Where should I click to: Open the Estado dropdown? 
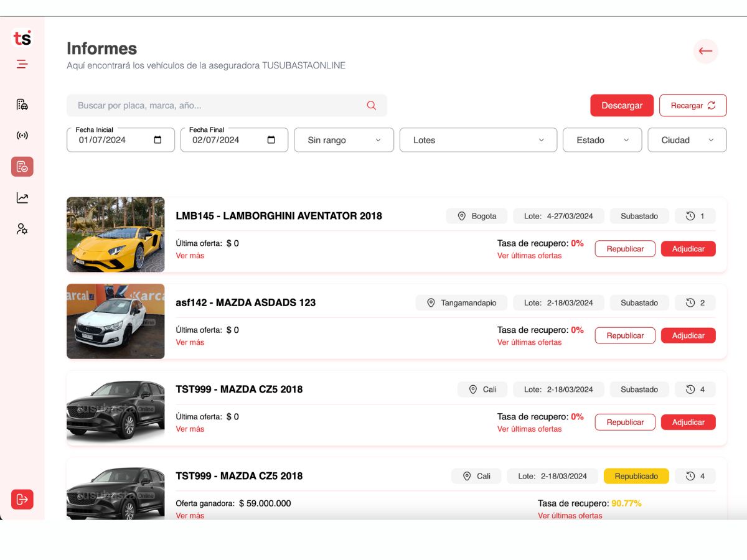coord(602,140)
